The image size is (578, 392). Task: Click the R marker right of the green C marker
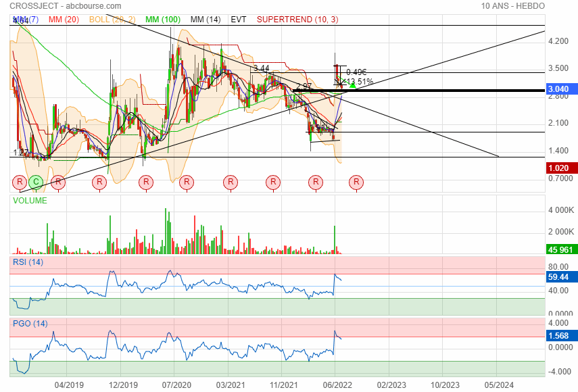(x=58, y=182)
